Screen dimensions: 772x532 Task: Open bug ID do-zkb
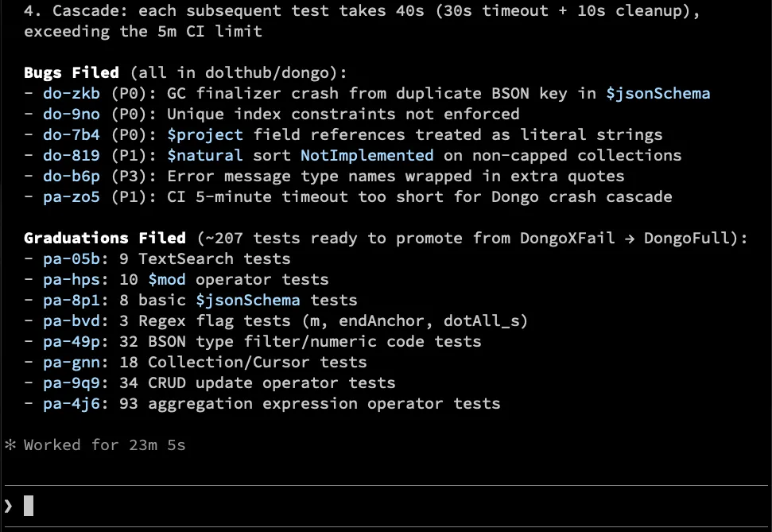(x=72, y=94)
